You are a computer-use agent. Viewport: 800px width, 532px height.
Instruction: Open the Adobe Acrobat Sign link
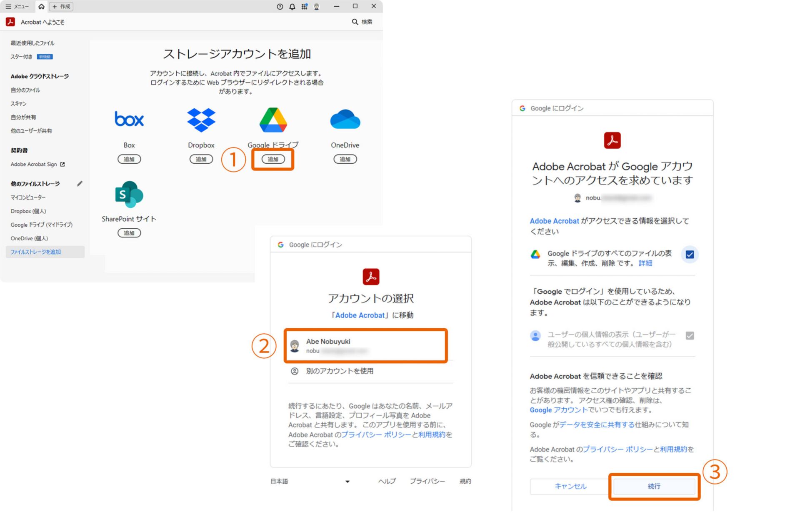pyautogui.click(x=34, y=164)
